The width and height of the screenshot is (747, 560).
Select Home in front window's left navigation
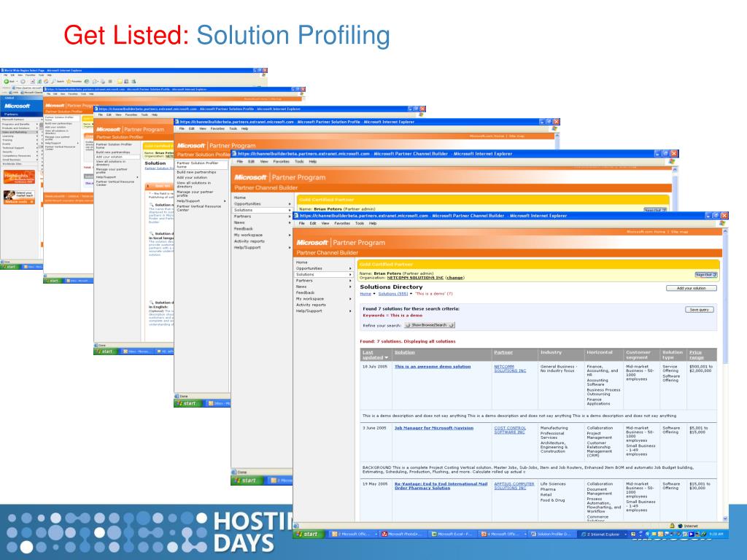tap(301, 262)
